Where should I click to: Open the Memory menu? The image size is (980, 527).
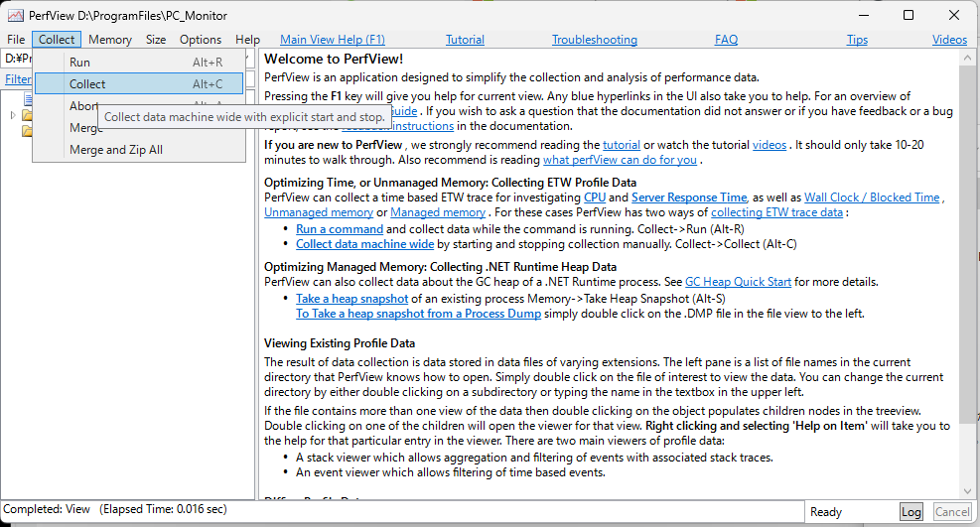[x=110, y=40]
